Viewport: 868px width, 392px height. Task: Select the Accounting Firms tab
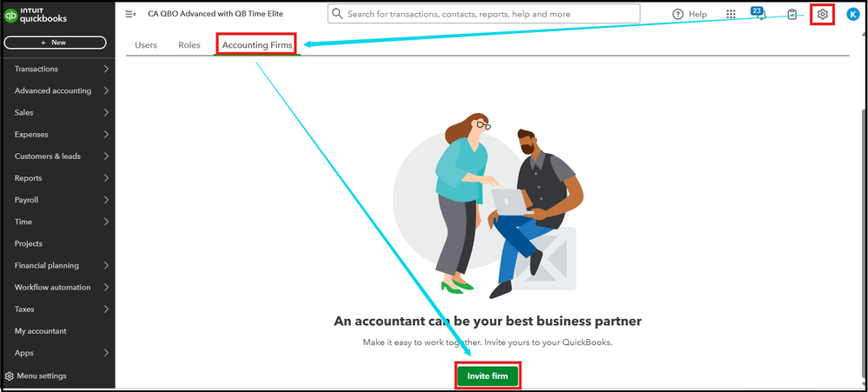click(257, 45)
